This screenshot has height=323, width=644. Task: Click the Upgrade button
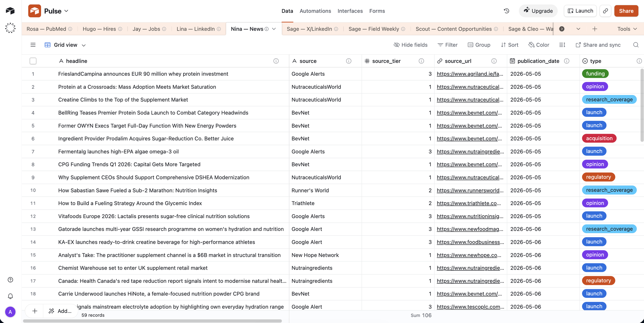(x=538, y=11)
